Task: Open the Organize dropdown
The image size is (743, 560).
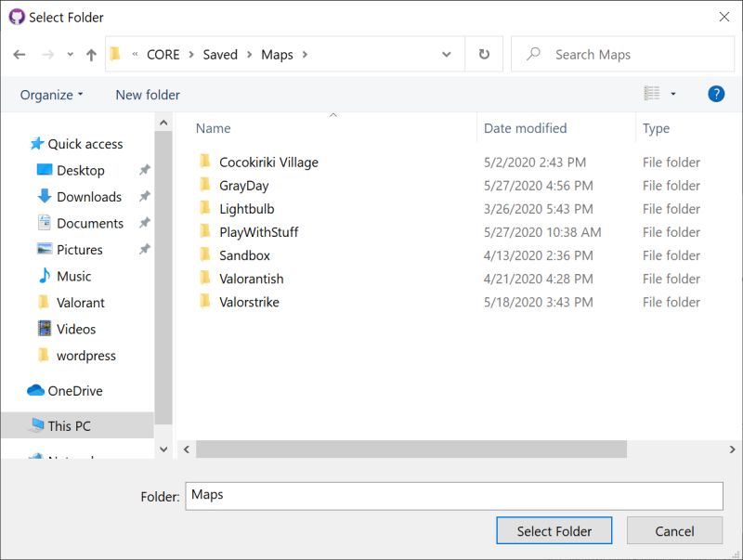Action: click(x=50, y=94)
